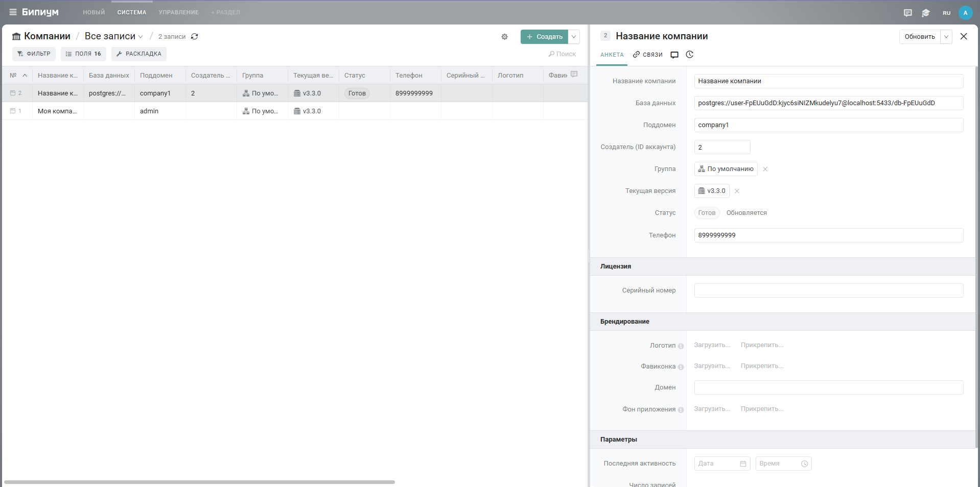Switch to the АНКЕТА tab
The width and height of the screenshot is (980, 487).
(612, 55)
